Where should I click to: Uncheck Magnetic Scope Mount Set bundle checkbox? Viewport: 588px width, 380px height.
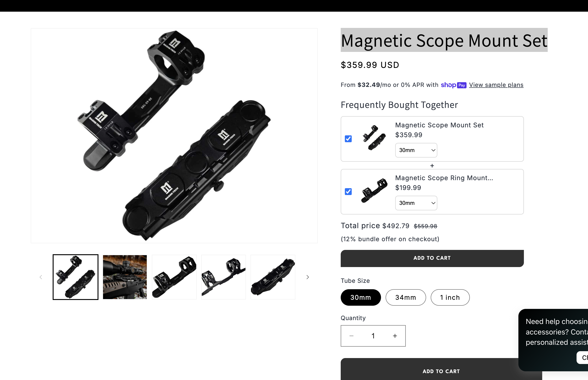348,139
